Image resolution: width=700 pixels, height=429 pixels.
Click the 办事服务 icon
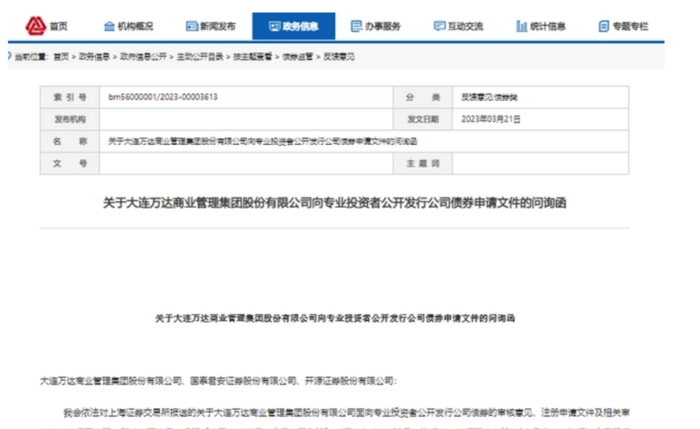coord(357,26)
